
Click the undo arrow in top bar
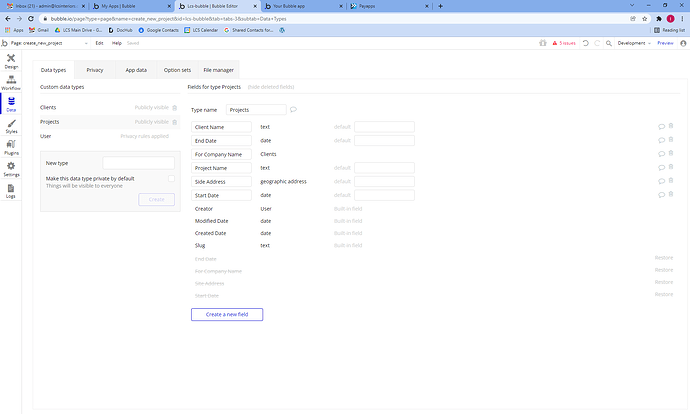(586, 43)
